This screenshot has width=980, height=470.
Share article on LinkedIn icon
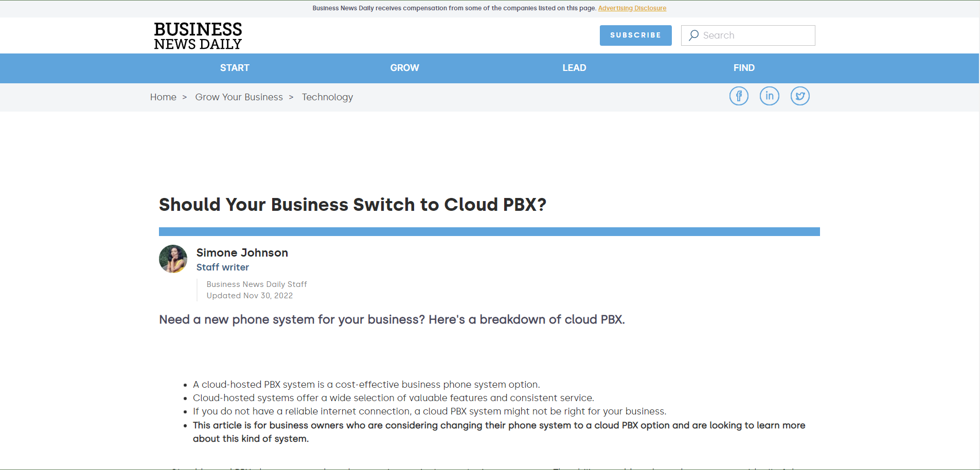tap(770, 96)
